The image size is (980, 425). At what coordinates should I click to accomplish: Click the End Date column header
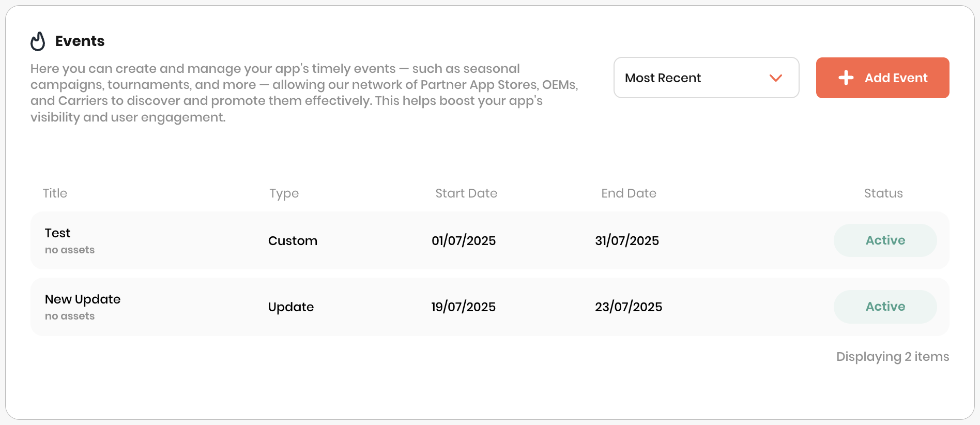pyautogui.click(x=629, y=193)
